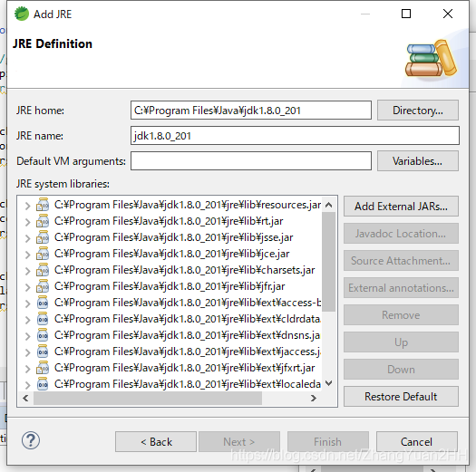Expand the charsets.jar tree node

pos(27,271)
